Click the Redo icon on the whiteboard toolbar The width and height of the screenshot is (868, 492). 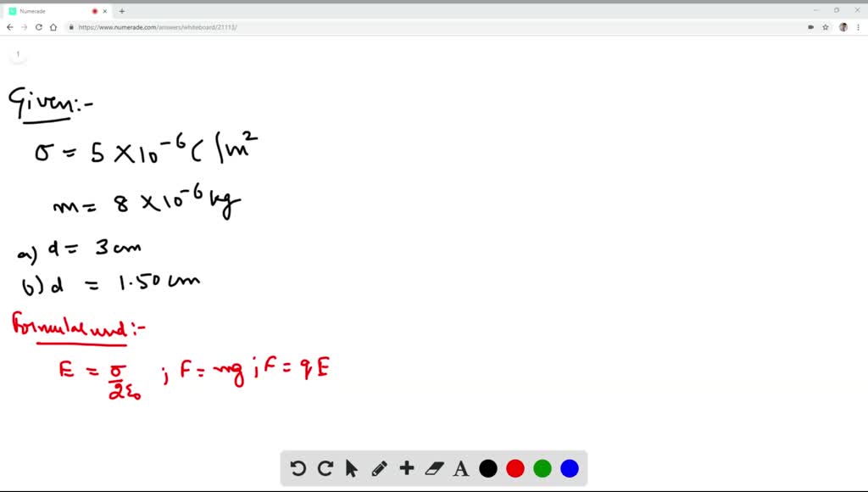325,468
